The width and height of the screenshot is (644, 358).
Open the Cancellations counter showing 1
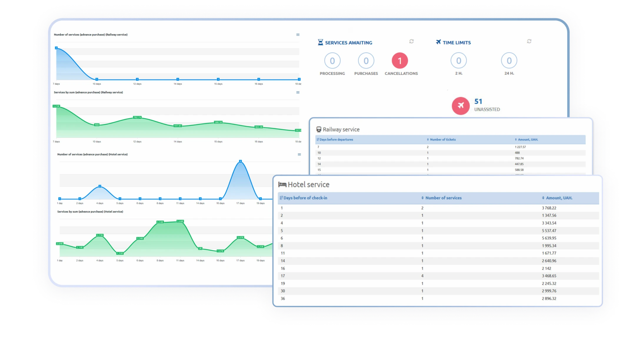point(400,61)
